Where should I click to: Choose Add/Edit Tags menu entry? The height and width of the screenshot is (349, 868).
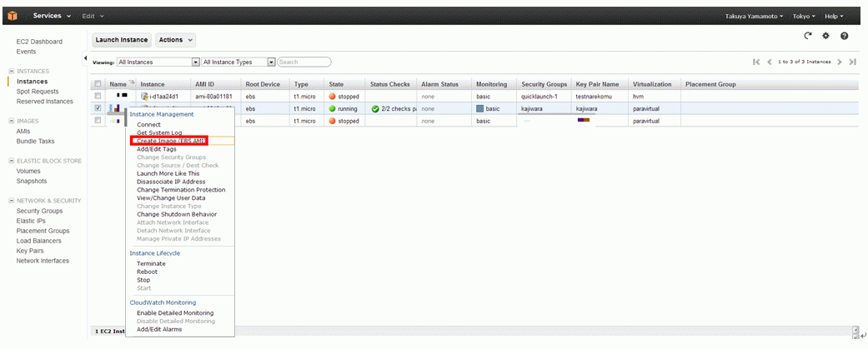[157, 149]
